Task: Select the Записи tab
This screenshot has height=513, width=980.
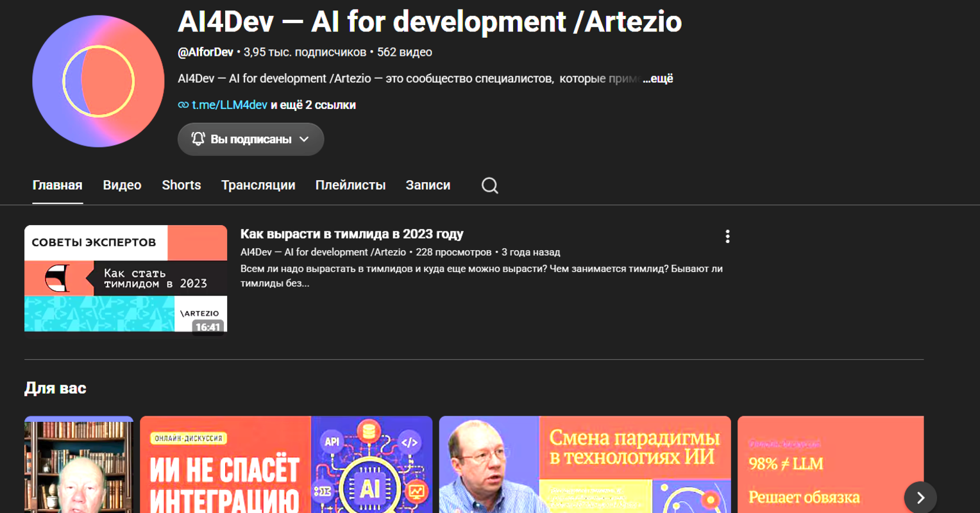Action: point(428,185)
